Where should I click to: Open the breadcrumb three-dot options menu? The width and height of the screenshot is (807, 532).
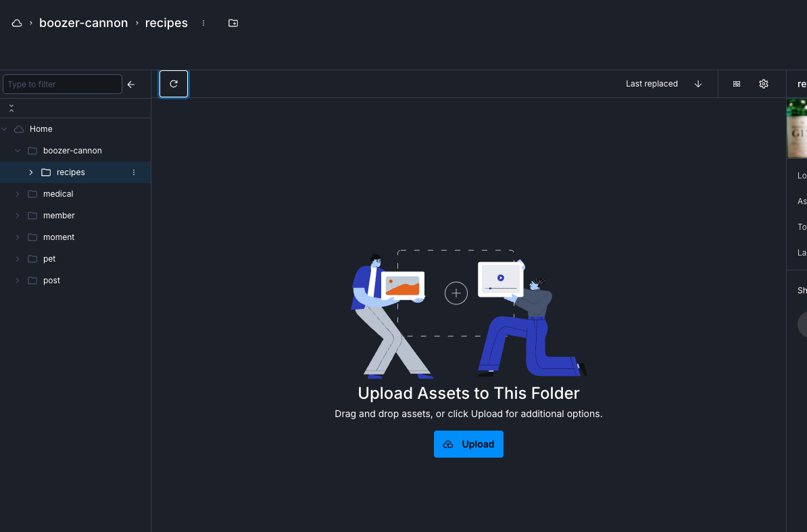[203, 23]
